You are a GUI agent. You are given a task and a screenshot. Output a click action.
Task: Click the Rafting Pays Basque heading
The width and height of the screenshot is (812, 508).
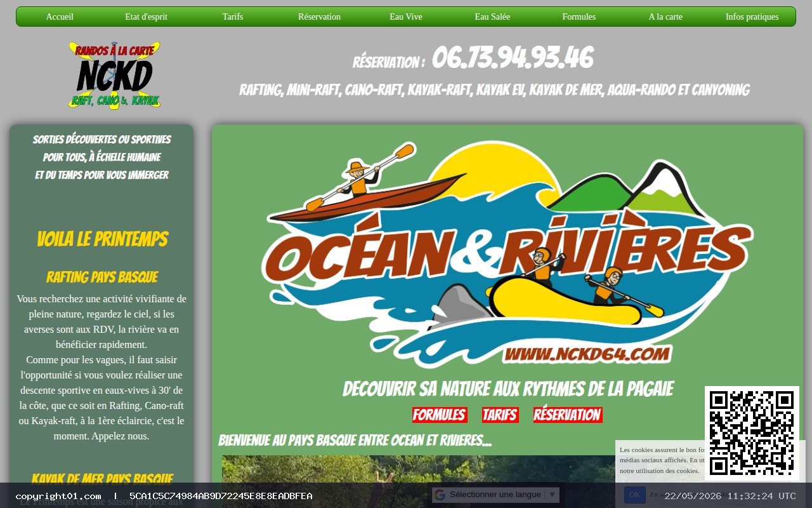pyautogui.click(x=101, y=277)
